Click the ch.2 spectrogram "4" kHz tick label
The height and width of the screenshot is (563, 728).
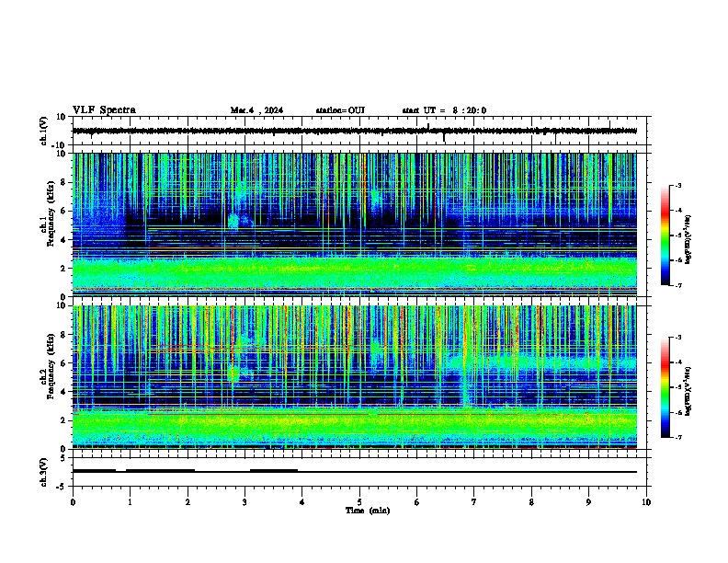[x=64, y=392]
